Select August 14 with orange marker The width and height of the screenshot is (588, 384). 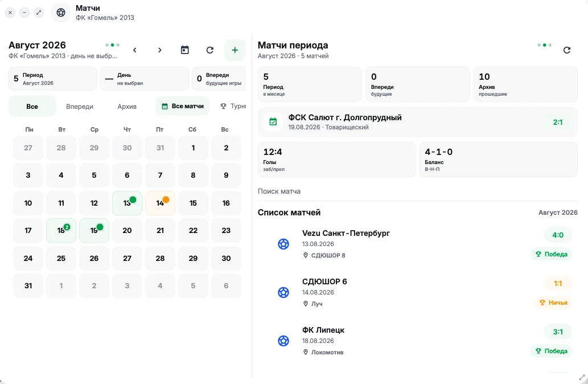click(160, 203)
